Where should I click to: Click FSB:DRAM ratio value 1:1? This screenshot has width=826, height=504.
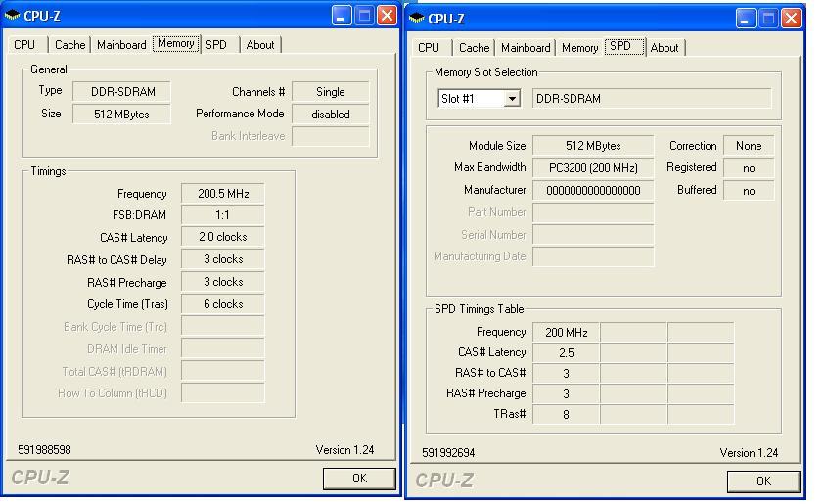click(x=223, y=215)
